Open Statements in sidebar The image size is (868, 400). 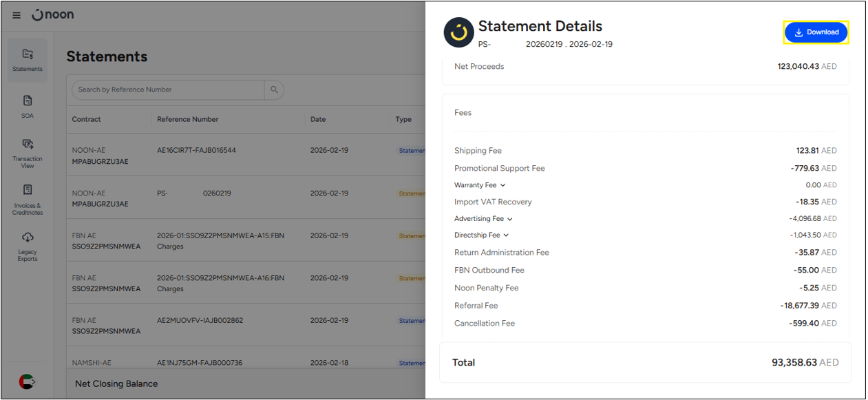[28, 59]
